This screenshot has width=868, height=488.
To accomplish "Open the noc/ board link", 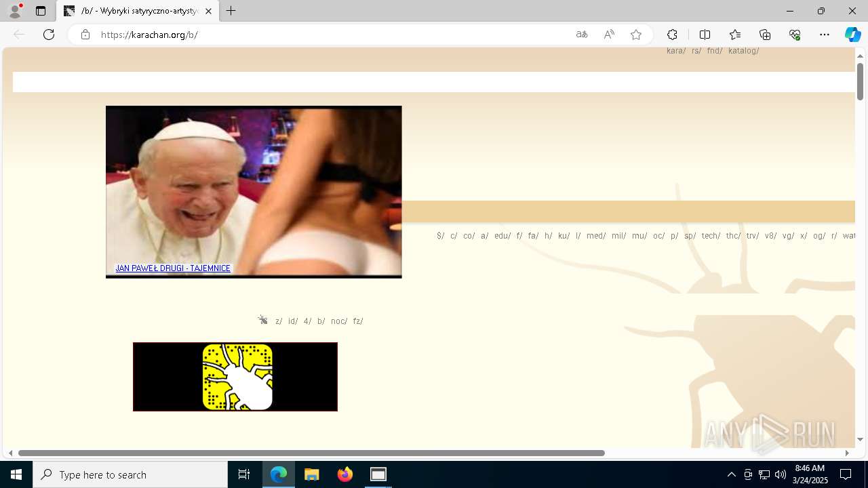I will pyautogui.click(x=339, y=321).
